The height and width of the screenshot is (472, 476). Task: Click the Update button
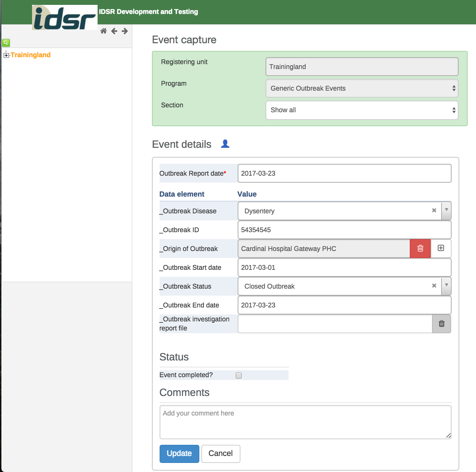(x=179, y=454)
